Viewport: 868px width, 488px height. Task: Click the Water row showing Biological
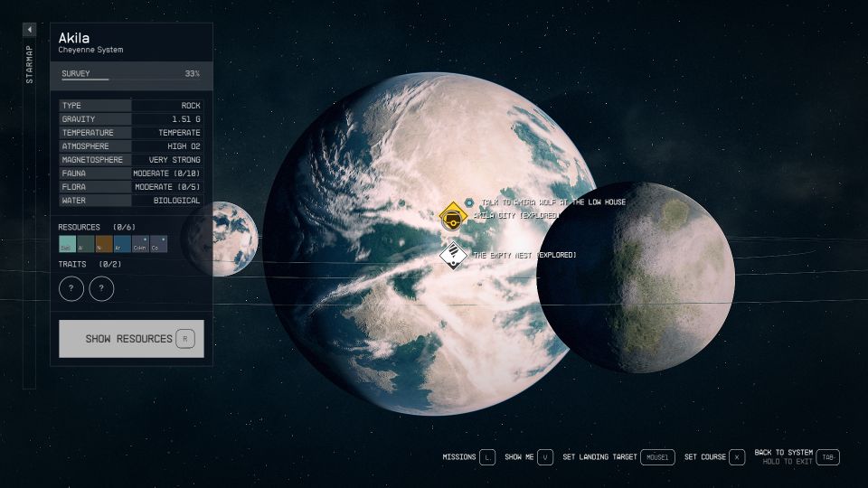131,201
